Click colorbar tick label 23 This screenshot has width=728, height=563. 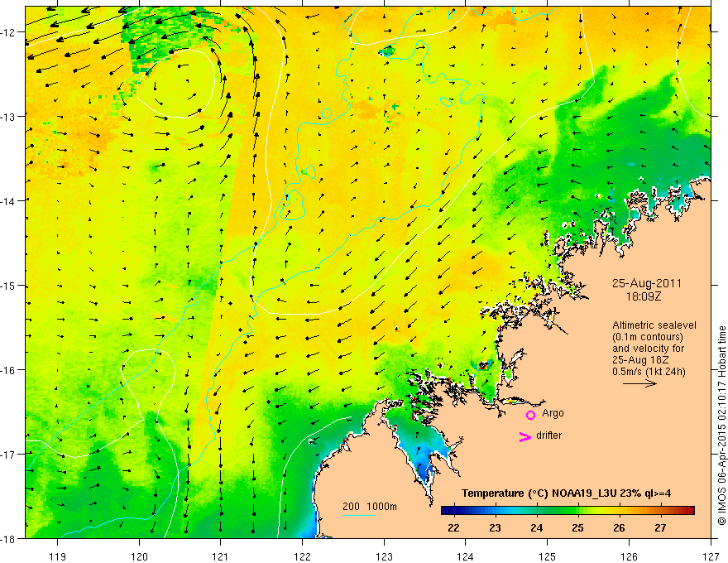pos(495,527)
